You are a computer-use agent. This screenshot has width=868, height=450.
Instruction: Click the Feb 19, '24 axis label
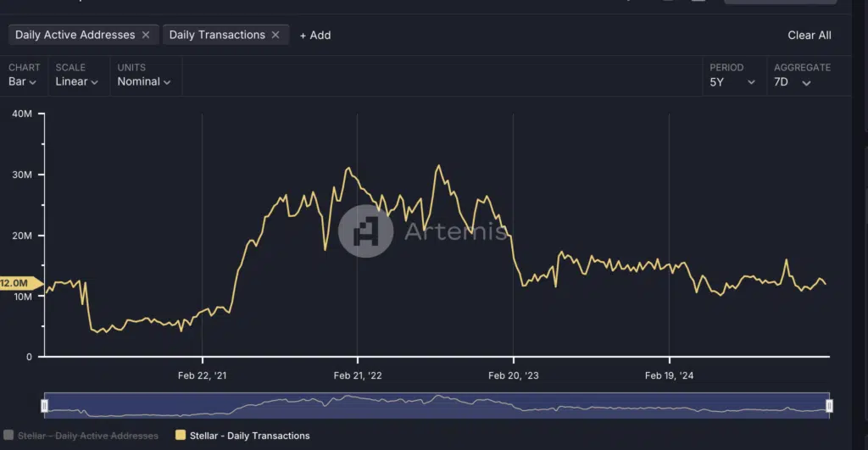point(670,375)
